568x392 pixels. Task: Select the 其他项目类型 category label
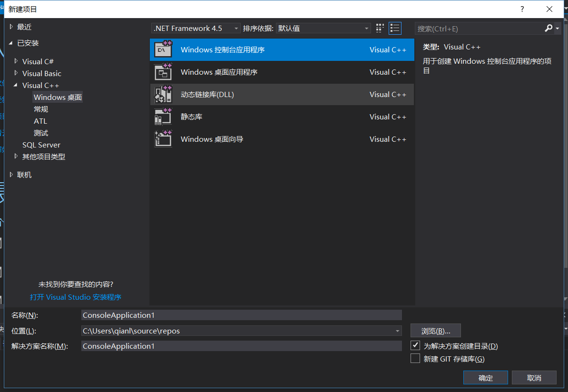[x=44, y=157]
